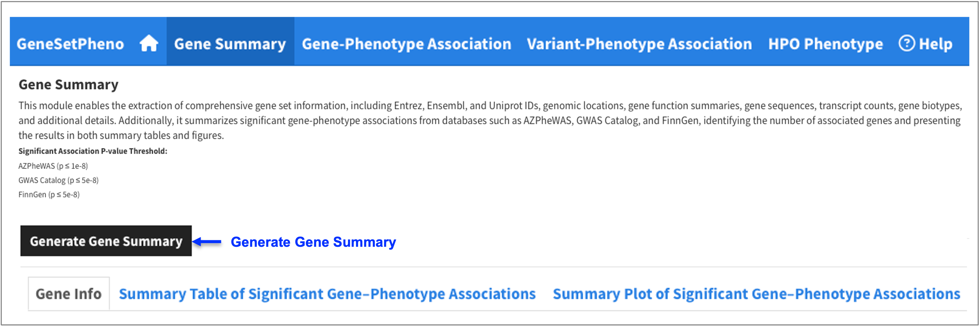Click the blue Generate Gene Summary annotation label

313,242
